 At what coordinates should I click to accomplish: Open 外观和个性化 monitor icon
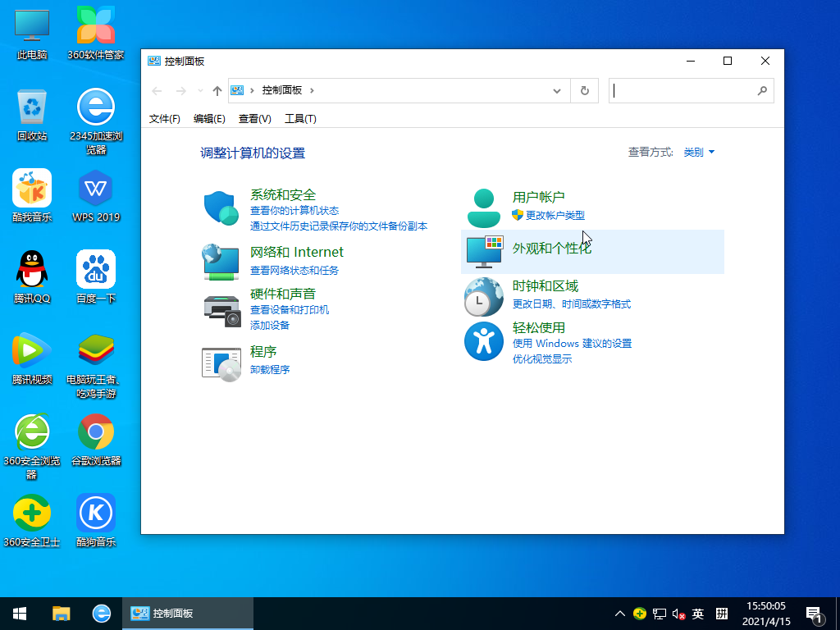tap(483, 253)
